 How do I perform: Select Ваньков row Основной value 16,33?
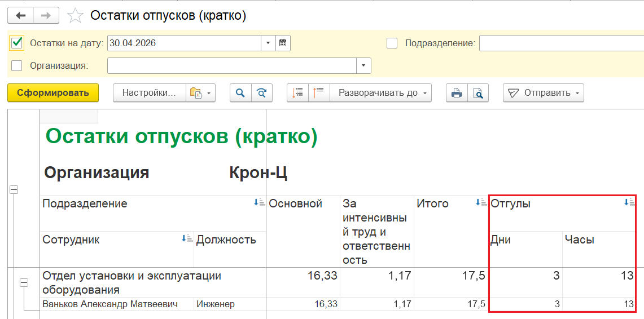(303, 304)
